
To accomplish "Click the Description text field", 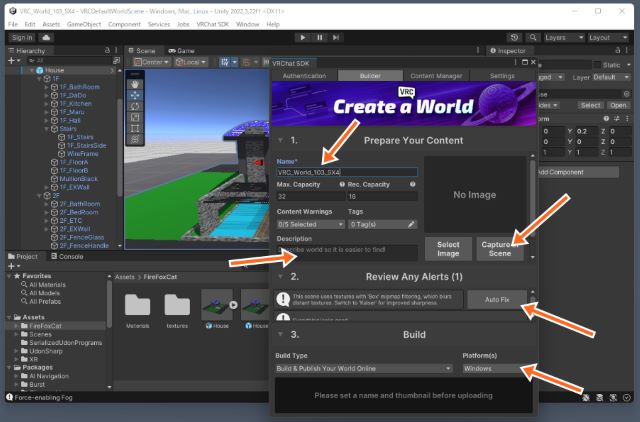I will coord(347,252).
